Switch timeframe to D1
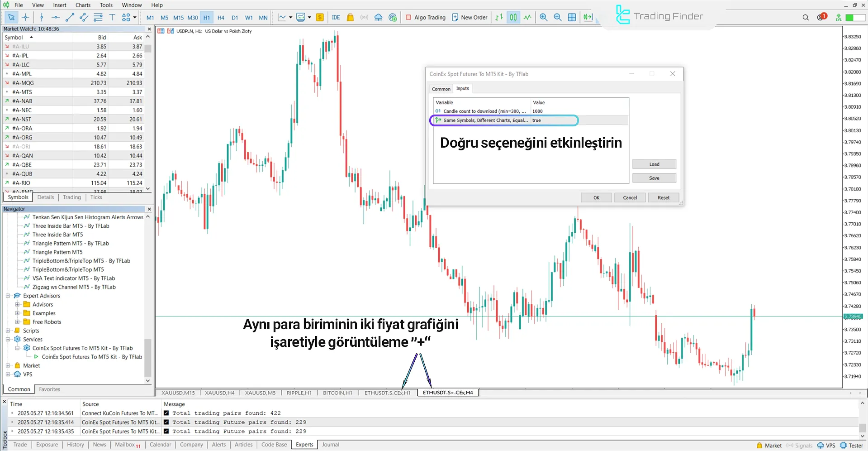The height and width of the screenshot is (451, 868). tap(235, 18)
